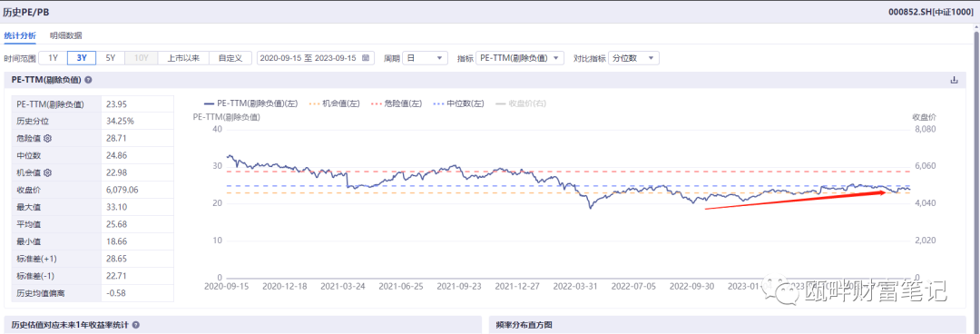Switch to the 明细数据 tab

[x=65, y=35]
